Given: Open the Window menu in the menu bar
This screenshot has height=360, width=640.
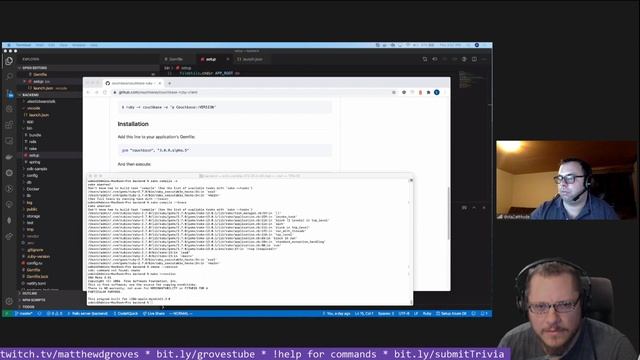Looking at the screenshot, I should tap(79, 45).
